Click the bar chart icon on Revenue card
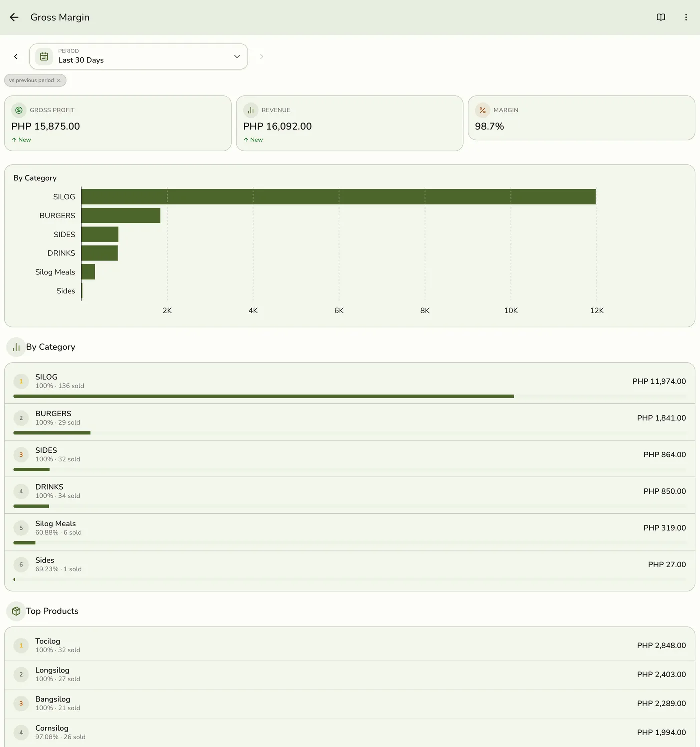 tap(251, 110)
